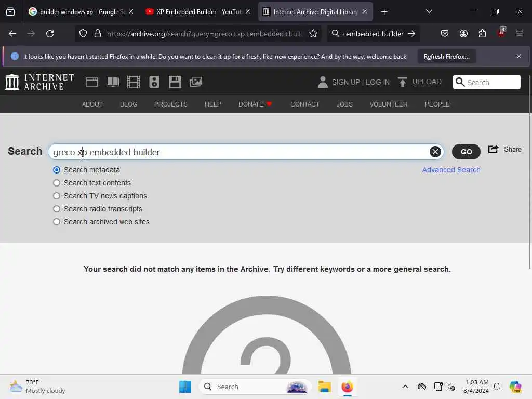This screenshot has width=532, height=399.
Task: Click the UPLOAD link
Action: click(427, 82)
